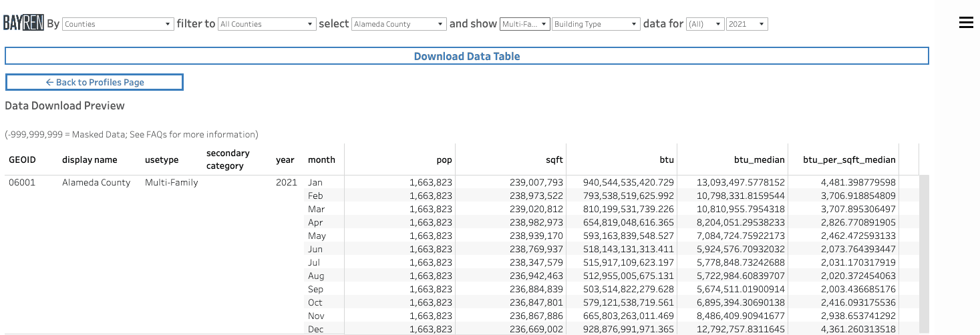Viewport: 980px width, 335px height.
Task: Open the 2021 year dropdown
Action: (747, 24)
